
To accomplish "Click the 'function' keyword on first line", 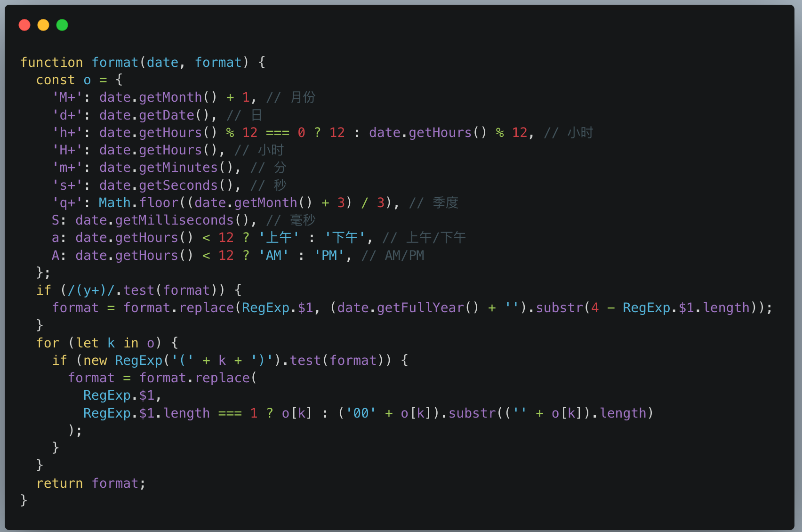I will click(x=52, y=62).
